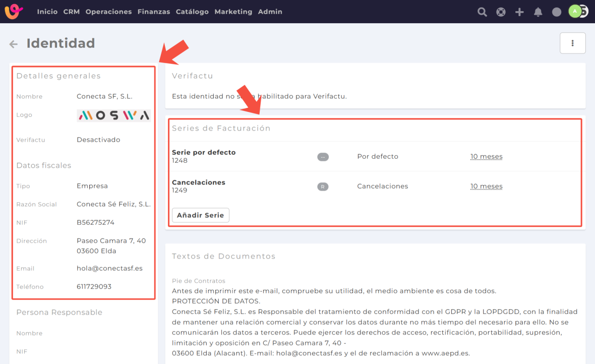
Task: Click the company logo image thumbnail
Action: click(x=113, y=115)
